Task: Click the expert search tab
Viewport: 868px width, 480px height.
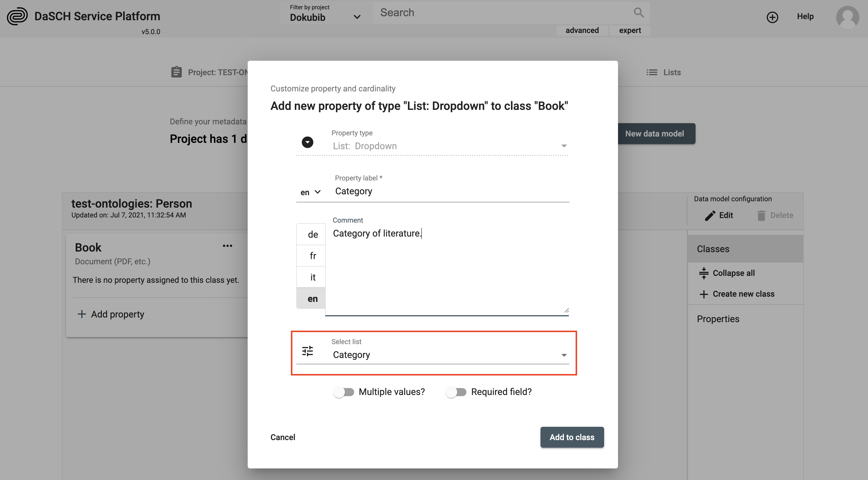Action: tap(630, 29)
